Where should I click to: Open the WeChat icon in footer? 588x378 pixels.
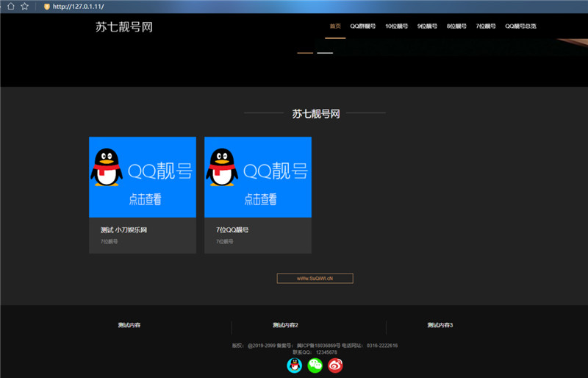(315, 365)
